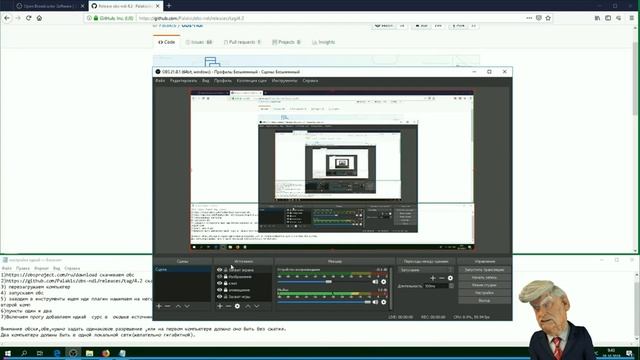Toggle lock on Захват экрана source

[x=225, y=270]
